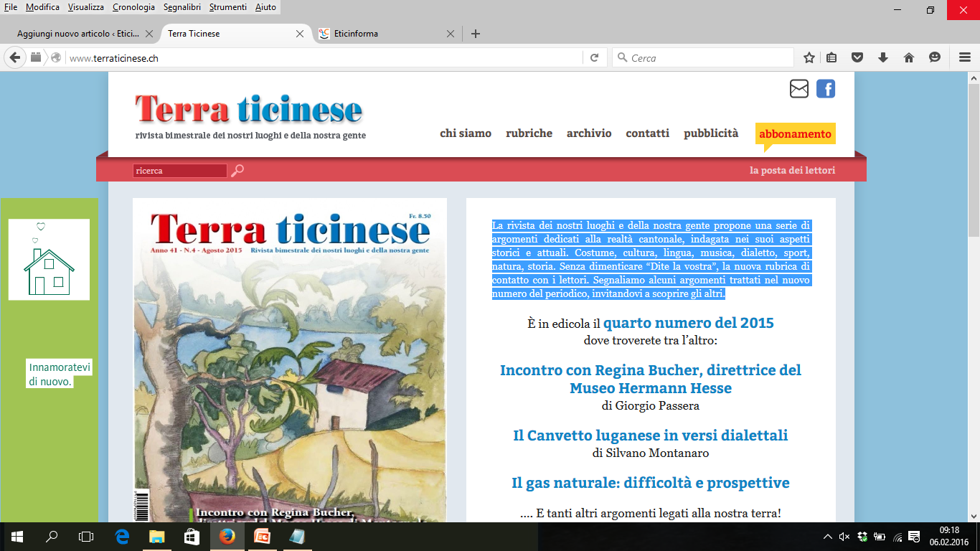Screen dimensions: 980x551
Task: Close the Aggiungi nuovo articolo tab
Action: point(149,34)
